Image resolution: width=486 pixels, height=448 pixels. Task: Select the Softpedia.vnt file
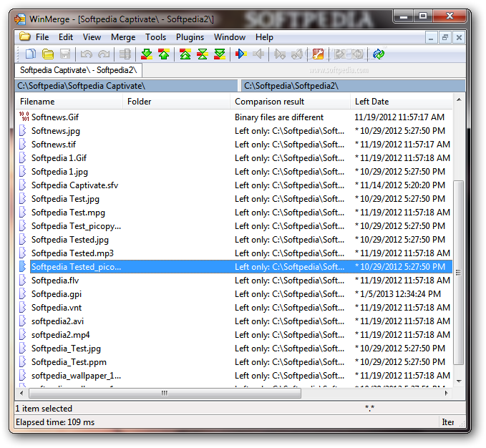point(57,308)
